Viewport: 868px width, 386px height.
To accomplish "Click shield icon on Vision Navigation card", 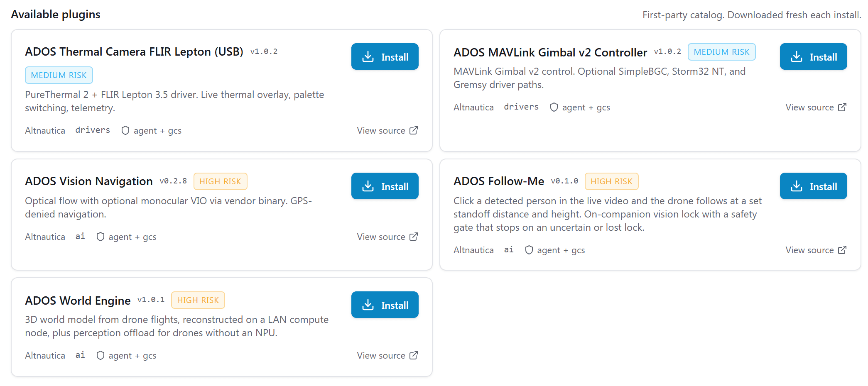I will point(101,237).
